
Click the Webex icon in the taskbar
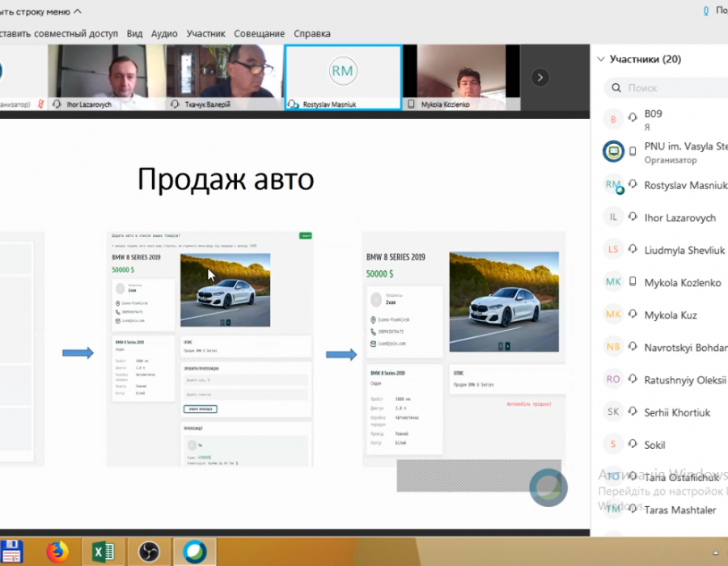pyautogui.click(x=194, y=551)
